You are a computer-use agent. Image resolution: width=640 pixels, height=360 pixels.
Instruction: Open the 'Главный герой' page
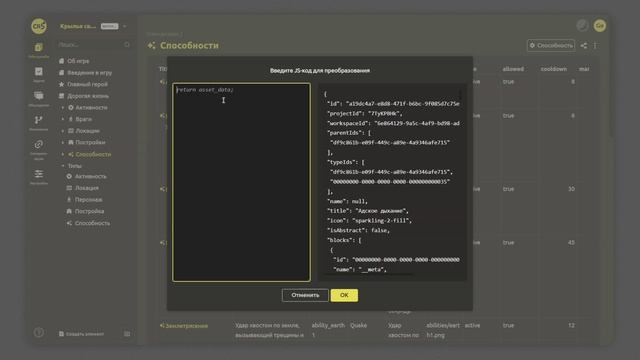click(x=87, y=84)
